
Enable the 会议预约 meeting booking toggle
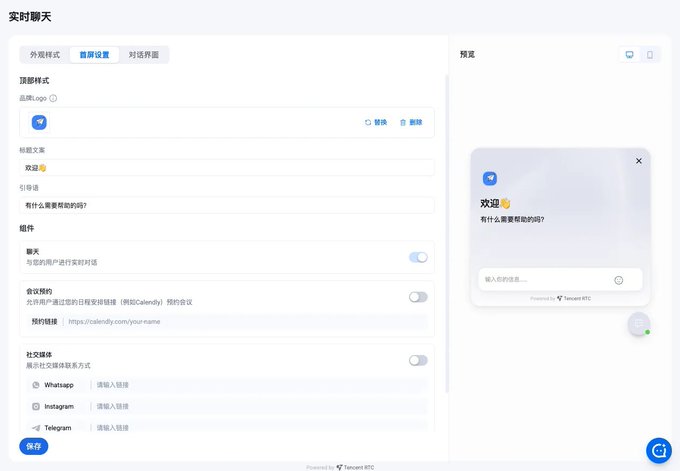tap(418, 297)
